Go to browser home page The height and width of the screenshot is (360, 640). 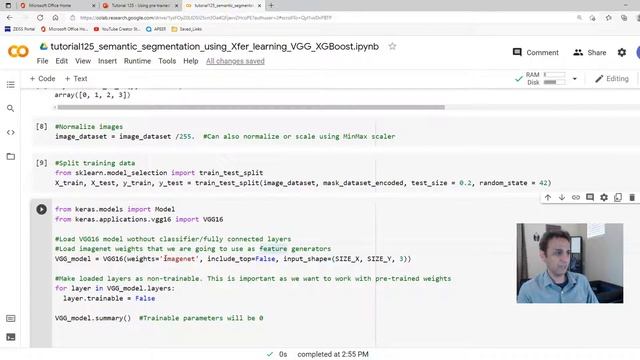56,18
